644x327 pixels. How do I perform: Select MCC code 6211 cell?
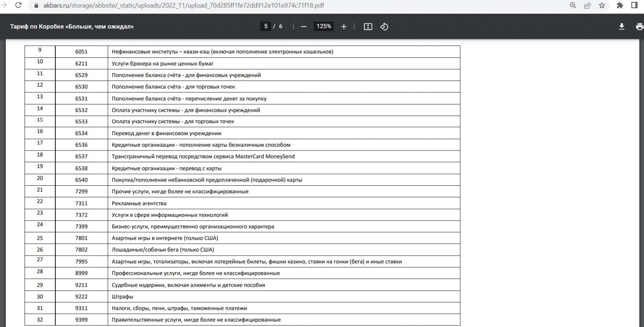(x=81, y=63)
